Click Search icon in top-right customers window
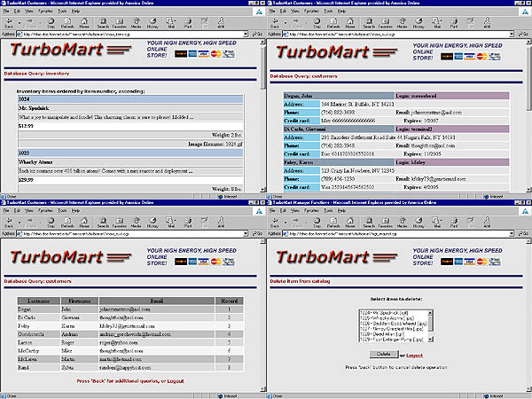The image size is (532, 399). tap(371, 23)
